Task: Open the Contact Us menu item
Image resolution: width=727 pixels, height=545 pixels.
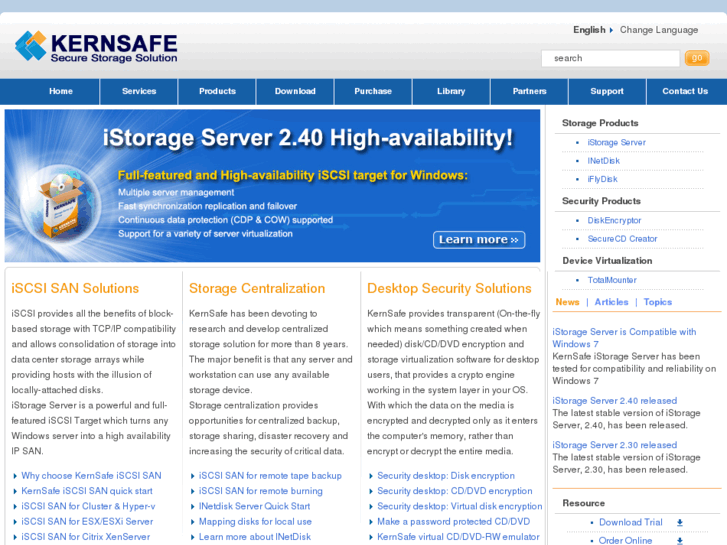Action: (685, 91)
